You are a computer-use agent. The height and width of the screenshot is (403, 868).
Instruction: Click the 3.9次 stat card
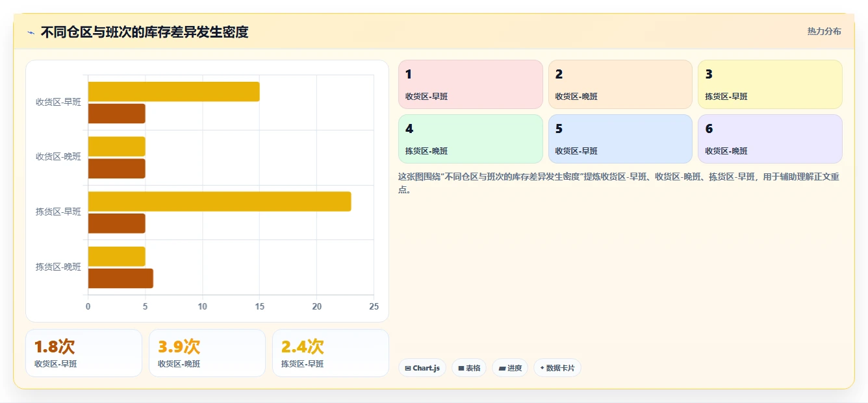click(x=207, y=353)
